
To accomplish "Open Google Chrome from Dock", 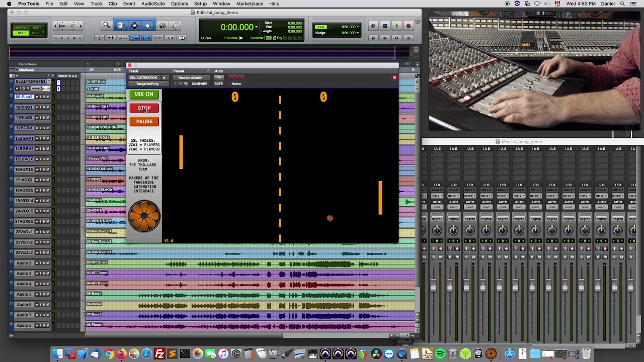I will click(x=109, y=354).
